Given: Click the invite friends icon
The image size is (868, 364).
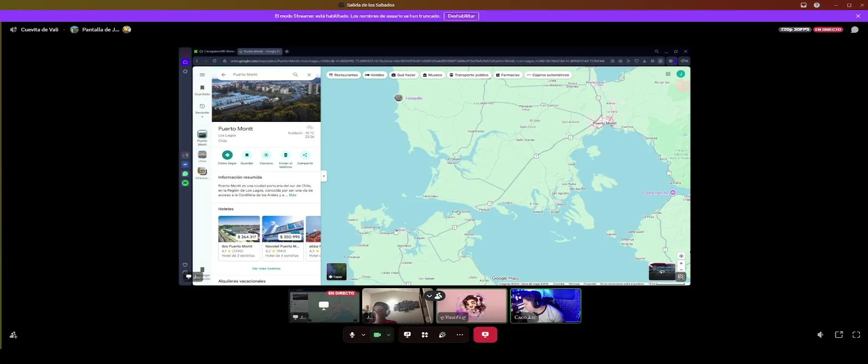Looking at the screenshot, I should point(14,335).
